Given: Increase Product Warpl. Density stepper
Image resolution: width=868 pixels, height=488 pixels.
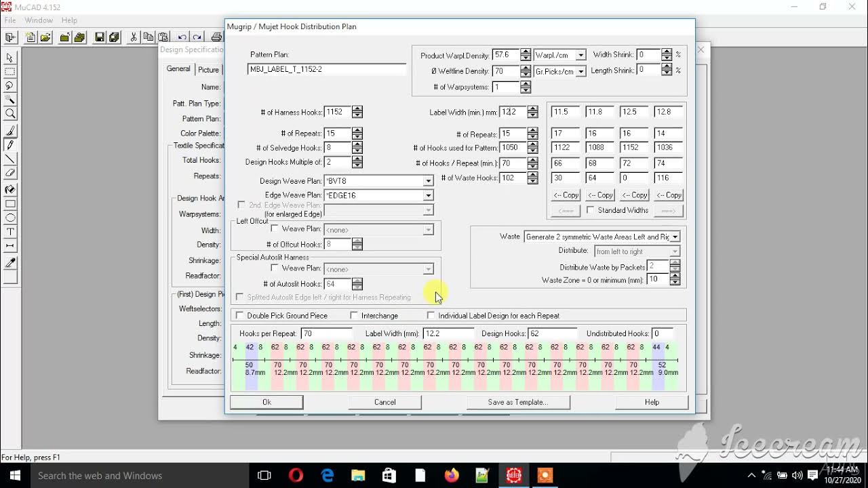Looking at the screenshot, I should (526, 52).
